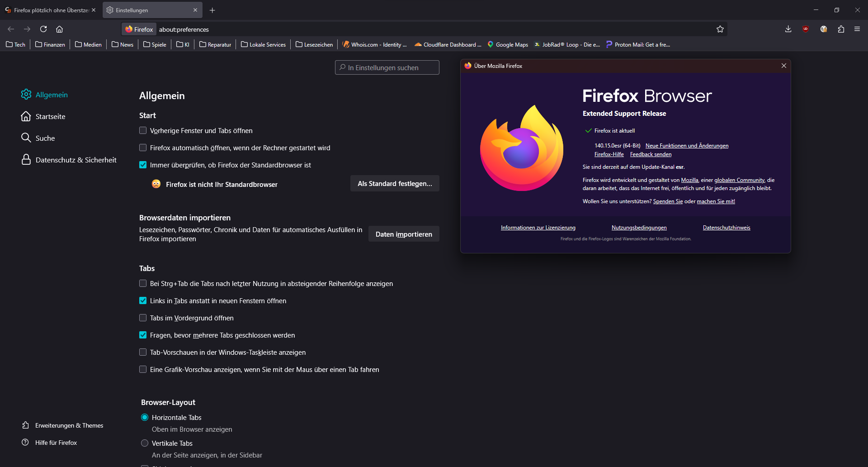Open the 'globalen Community' link
Viewport: 868px width, 467px height.
739,180
